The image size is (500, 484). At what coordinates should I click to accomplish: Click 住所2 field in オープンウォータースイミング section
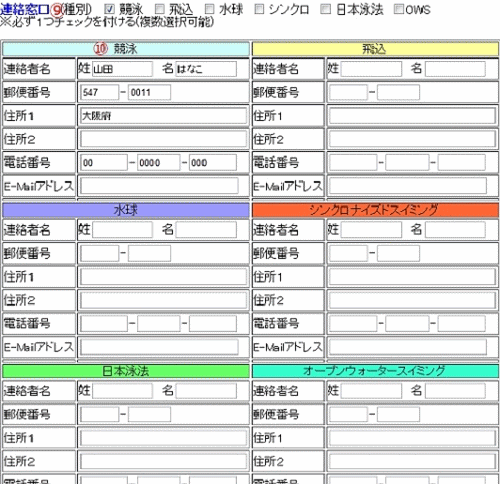(412, 461)
